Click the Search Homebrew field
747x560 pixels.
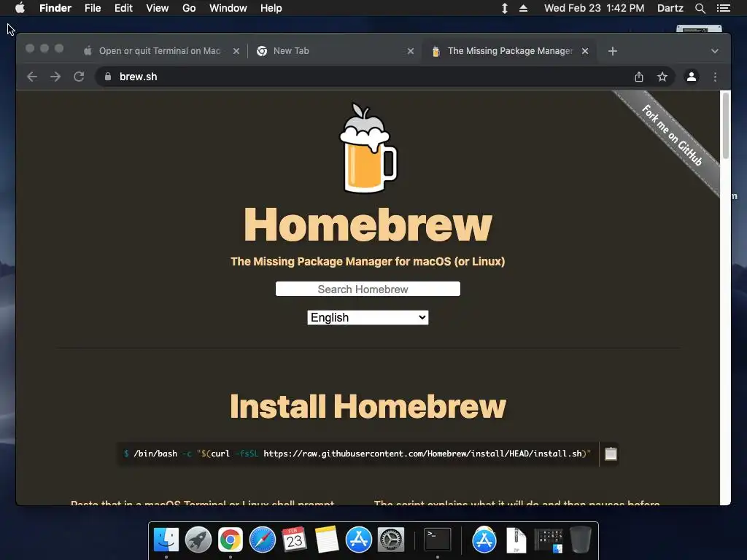[368, 289]
